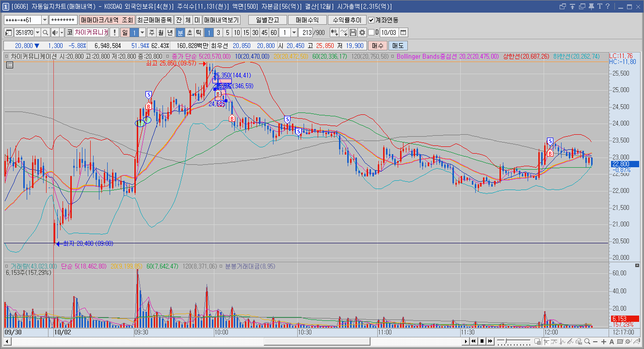Screen dimensions: 644x349
Task: Click the chart settings gear icon
Action: tap(362, 32)
